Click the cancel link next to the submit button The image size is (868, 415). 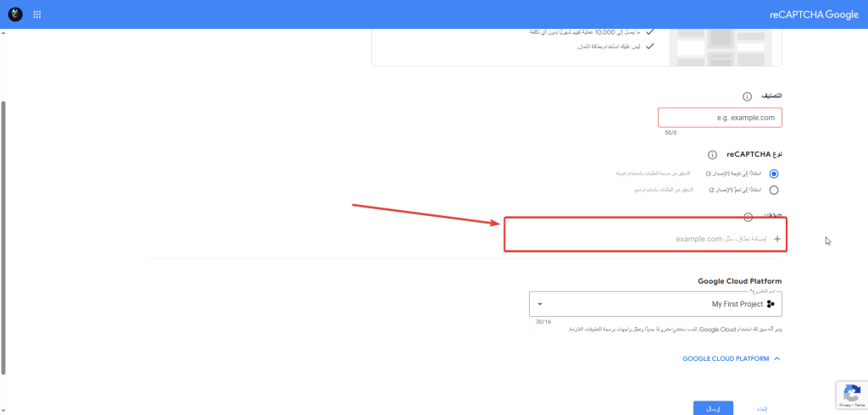pos(760,408)
